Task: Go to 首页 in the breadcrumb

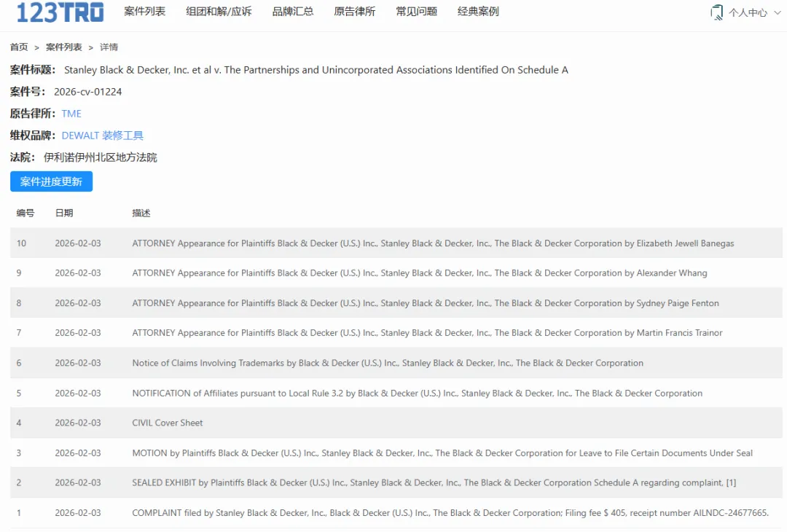Action: [x=19, y=47]
